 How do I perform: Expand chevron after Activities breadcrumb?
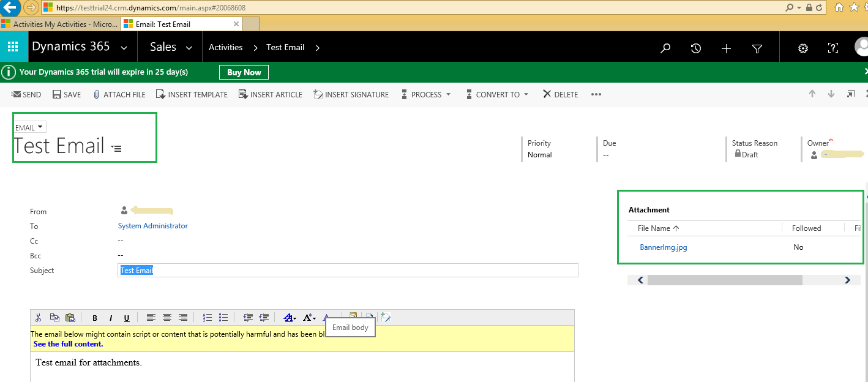click(255, 48)
